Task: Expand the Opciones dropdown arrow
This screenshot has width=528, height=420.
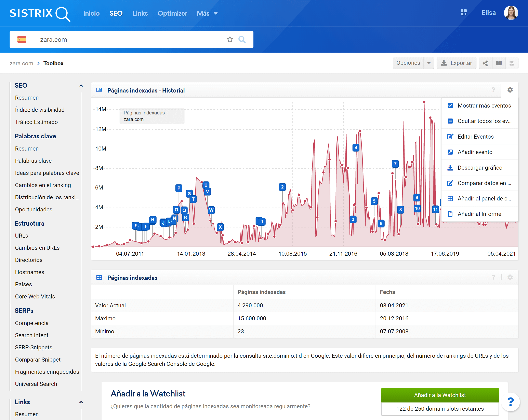Action: (x=429, y=63)
